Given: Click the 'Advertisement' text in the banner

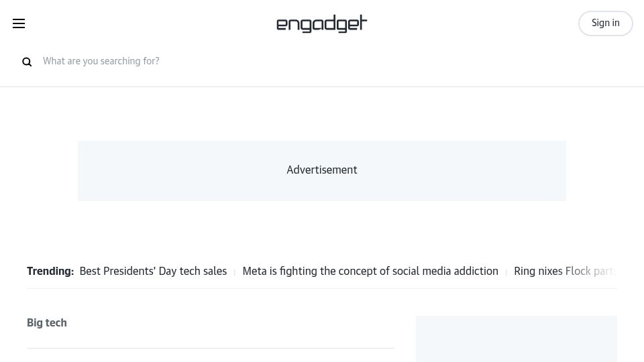Looking at the screenshot, I should (x=322, y=170).
